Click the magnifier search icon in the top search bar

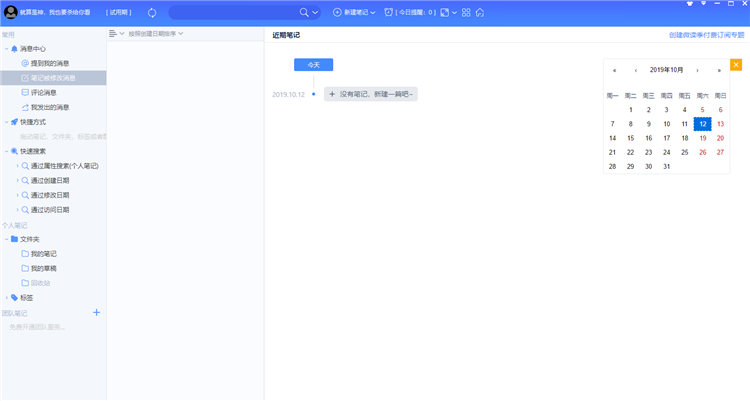(304, 12)
